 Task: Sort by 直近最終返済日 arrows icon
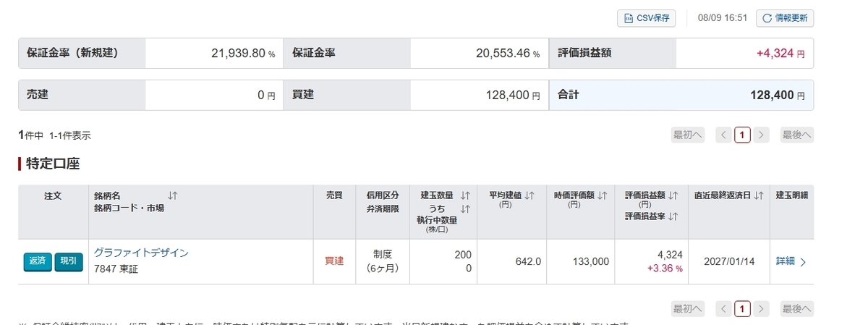(x=759, y=195)
